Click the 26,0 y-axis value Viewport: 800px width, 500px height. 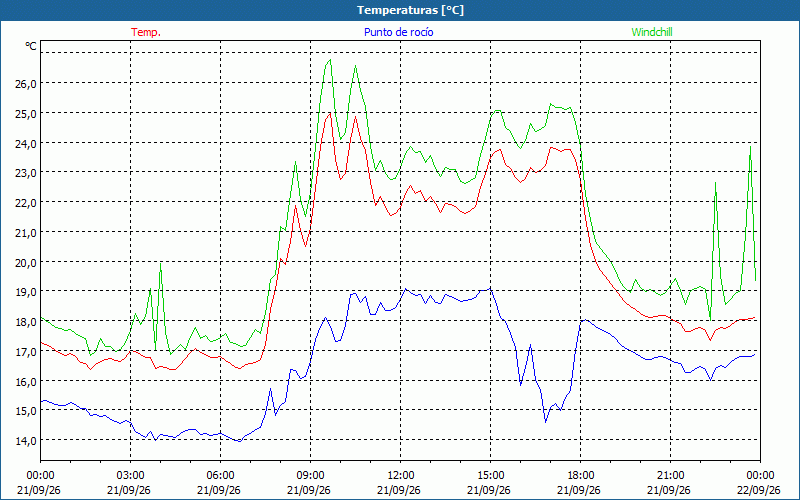pos(26,84)
